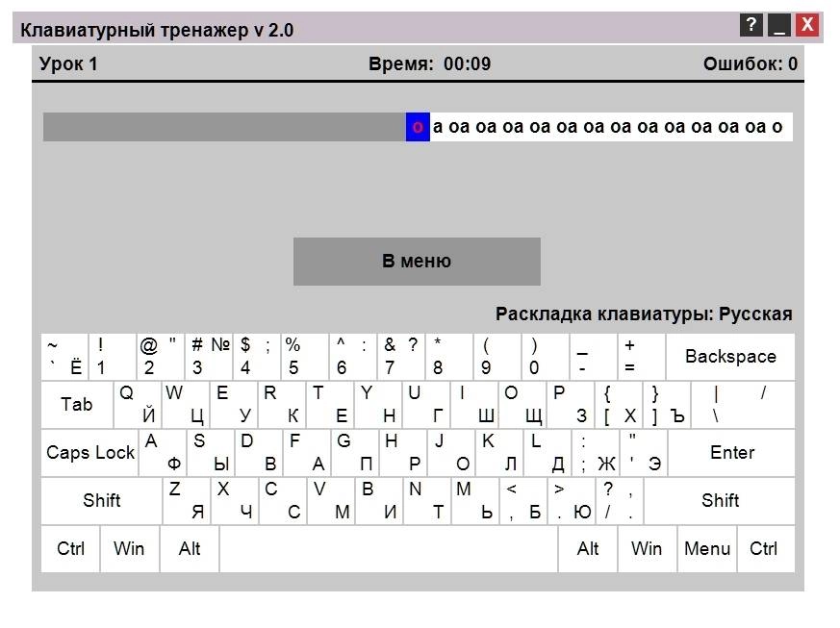Click the J / О key
Image resolution: width=840 pixels, height=628 pixels.
(450, 453)
